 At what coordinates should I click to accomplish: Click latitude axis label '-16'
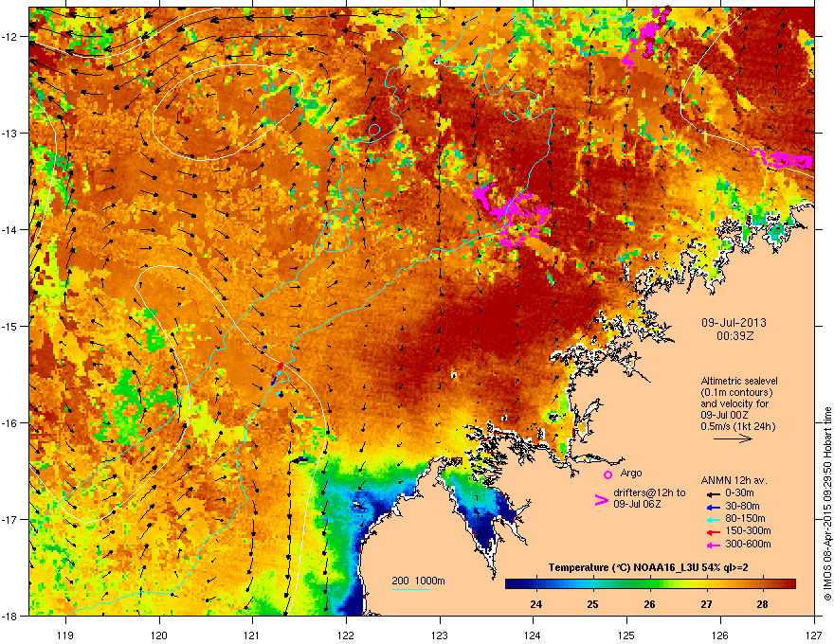click(10, 423)
